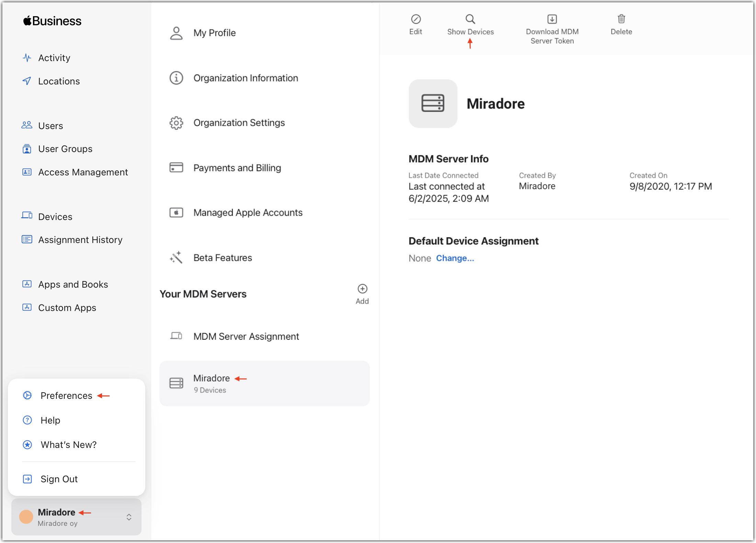Click the Devices laptop icon in sidebar
Viewport: 756px width, 543px height.
tap(27, 216)
